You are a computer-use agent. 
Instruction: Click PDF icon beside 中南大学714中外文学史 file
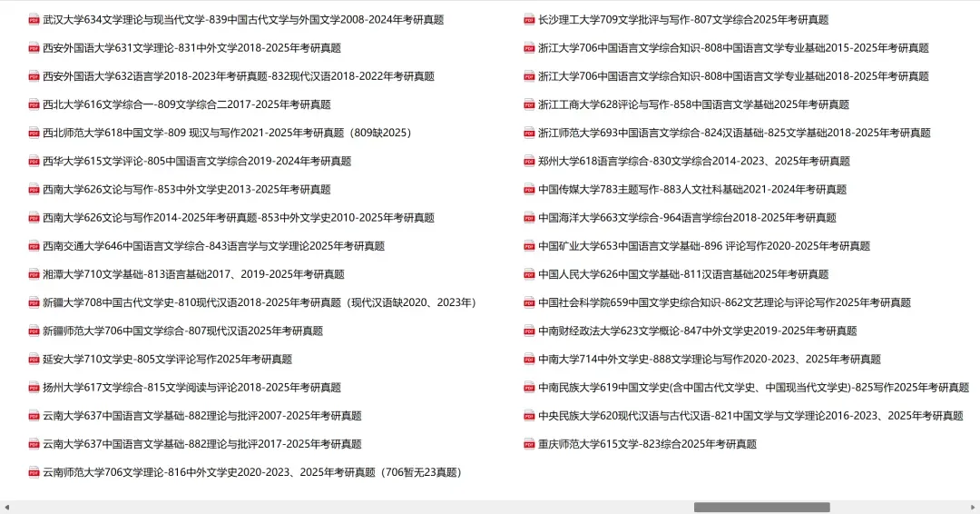click(529, 360)
